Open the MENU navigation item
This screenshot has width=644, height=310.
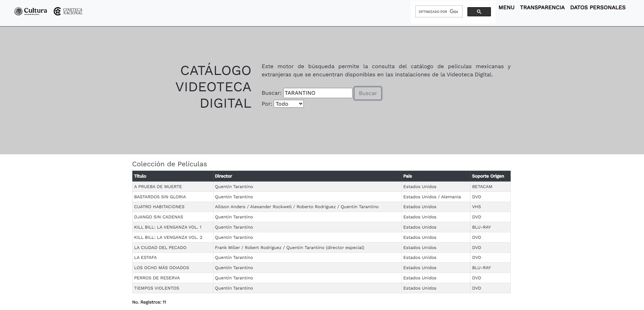(x=506, y=7)
